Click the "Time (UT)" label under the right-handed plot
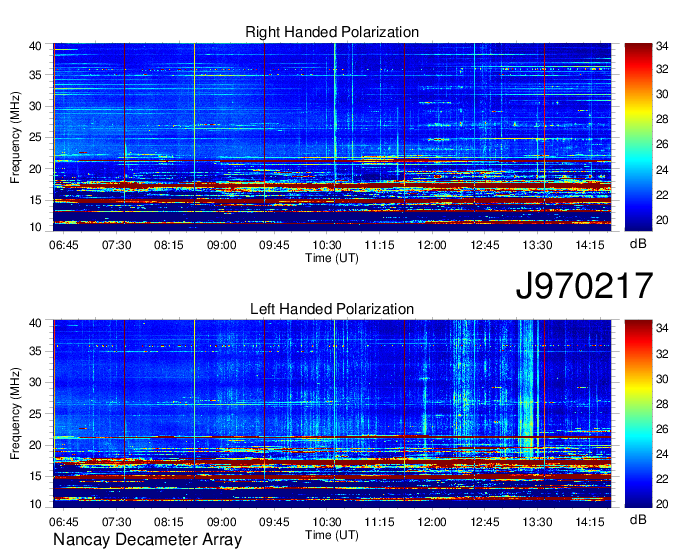 [x=332, y=258]
